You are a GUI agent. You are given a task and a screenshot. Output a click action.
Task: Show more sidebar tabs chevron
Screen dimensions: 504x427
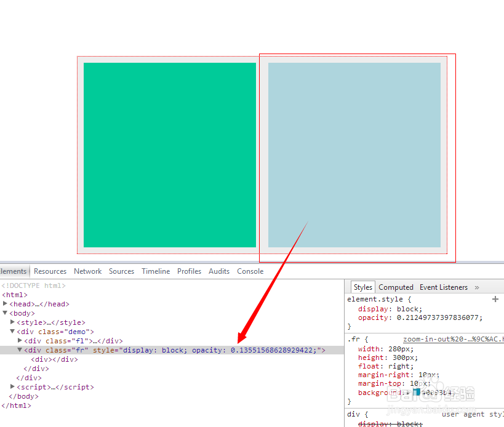point(477,287)
